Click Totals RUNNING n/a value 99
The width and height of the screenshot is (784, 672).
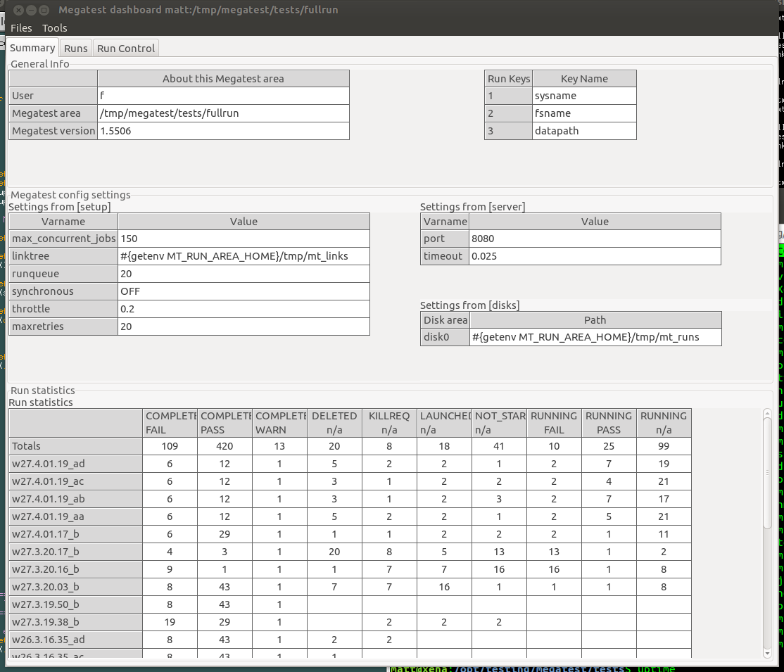tap(664, 446)
